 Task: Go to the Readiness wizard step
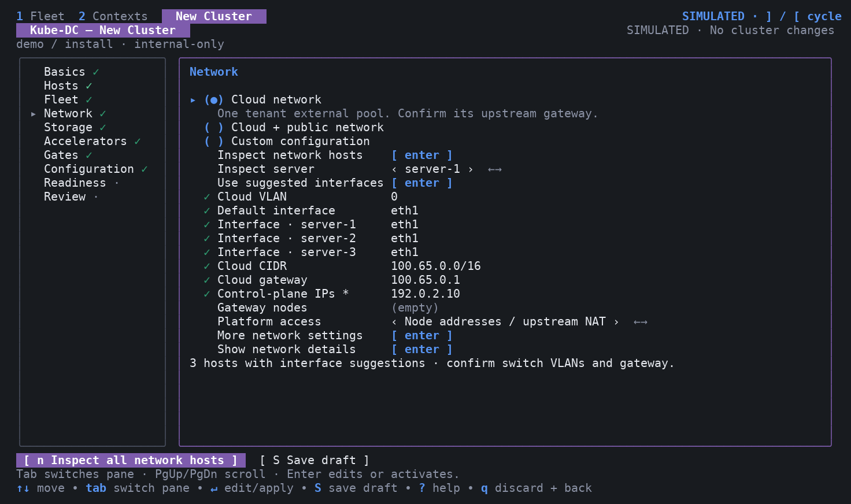[82, 183]
